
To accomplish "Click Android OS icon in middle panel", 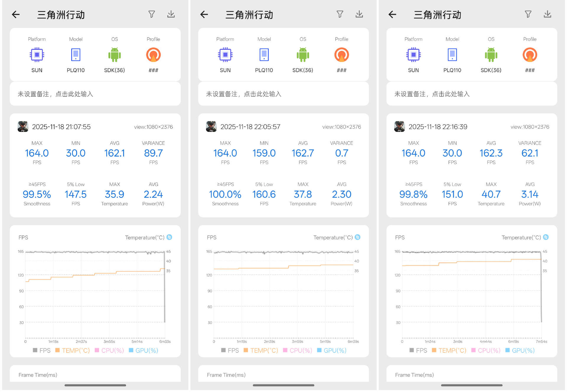I will (303, 55).
